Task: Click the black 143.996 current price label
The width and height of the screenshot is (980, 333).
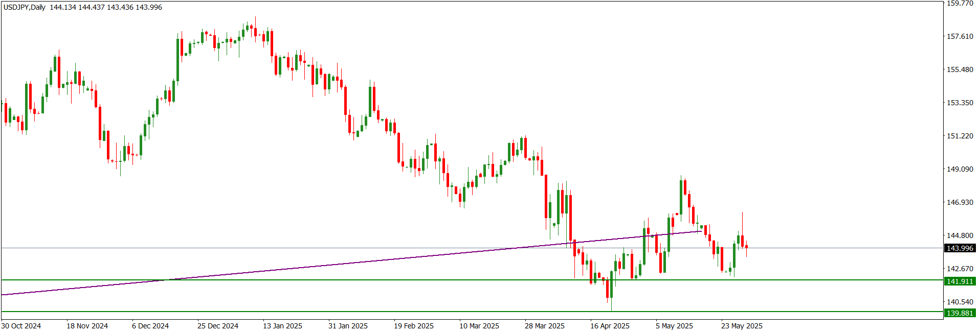Action: point(960,248)
